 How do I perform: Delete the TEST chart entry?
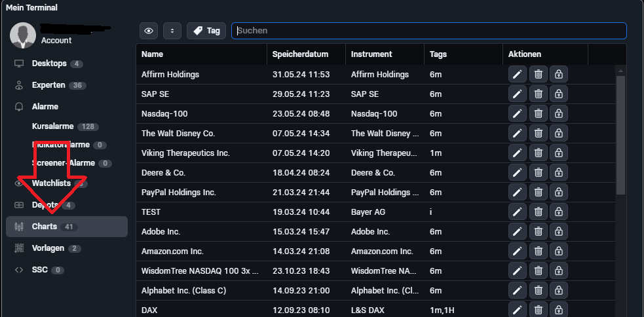(538, 212)
